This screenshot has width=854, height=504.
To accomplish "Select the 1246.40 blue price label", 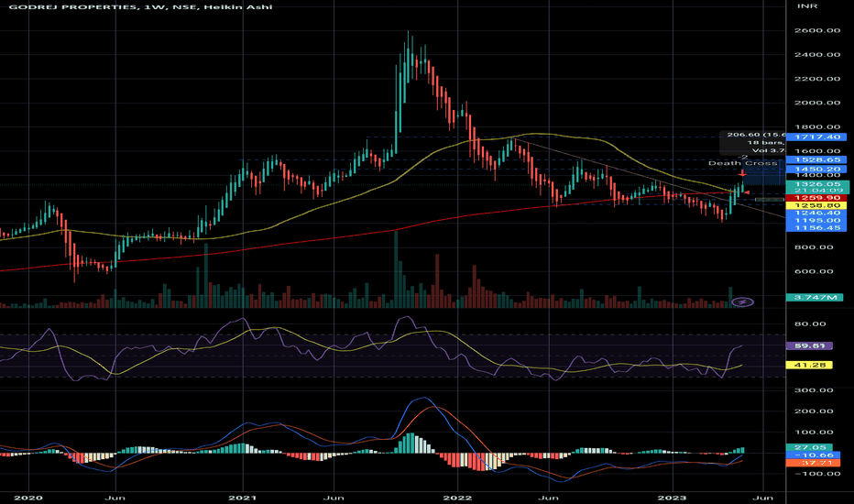I will point(816,213).
